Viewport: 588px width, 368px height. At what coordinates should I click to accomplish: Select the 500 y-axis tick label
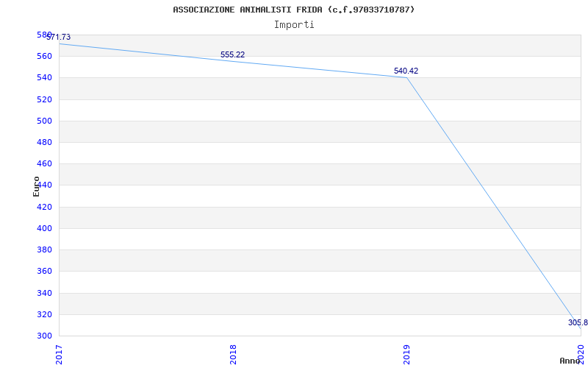[x=44, y=121]
